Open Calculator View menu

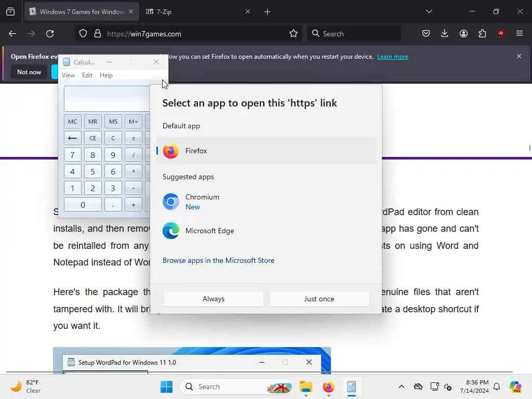point(68,75)
